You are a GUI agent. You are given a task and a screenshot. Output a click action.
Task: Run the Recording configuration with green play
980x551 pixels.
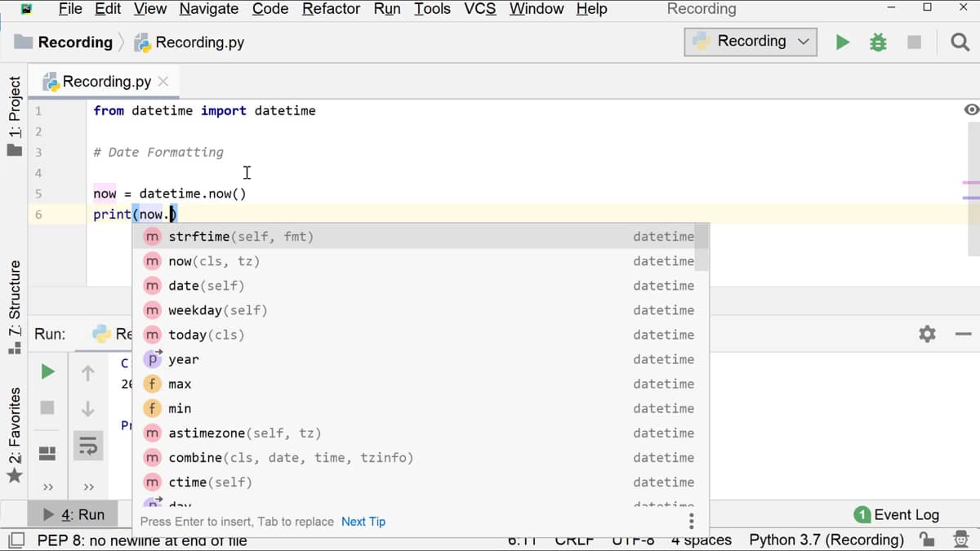[842, 42]
